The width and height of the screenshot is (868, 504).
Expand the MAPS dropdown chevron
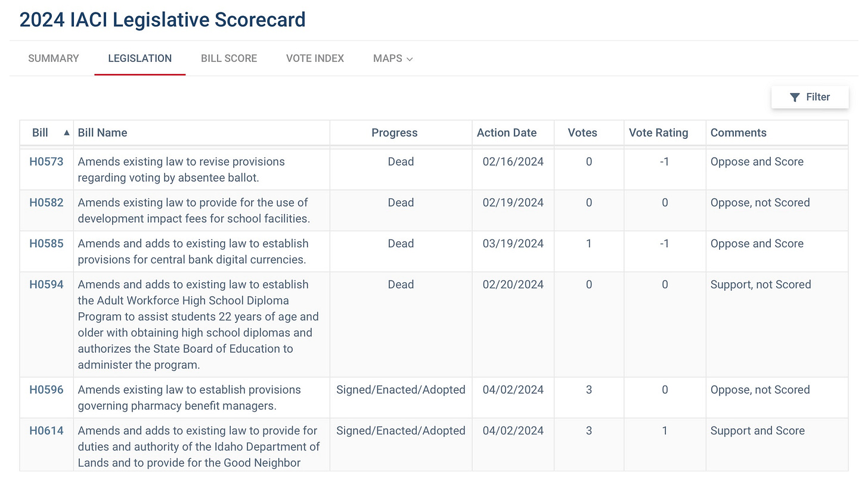pyautogui.click(x=410, y=59)
